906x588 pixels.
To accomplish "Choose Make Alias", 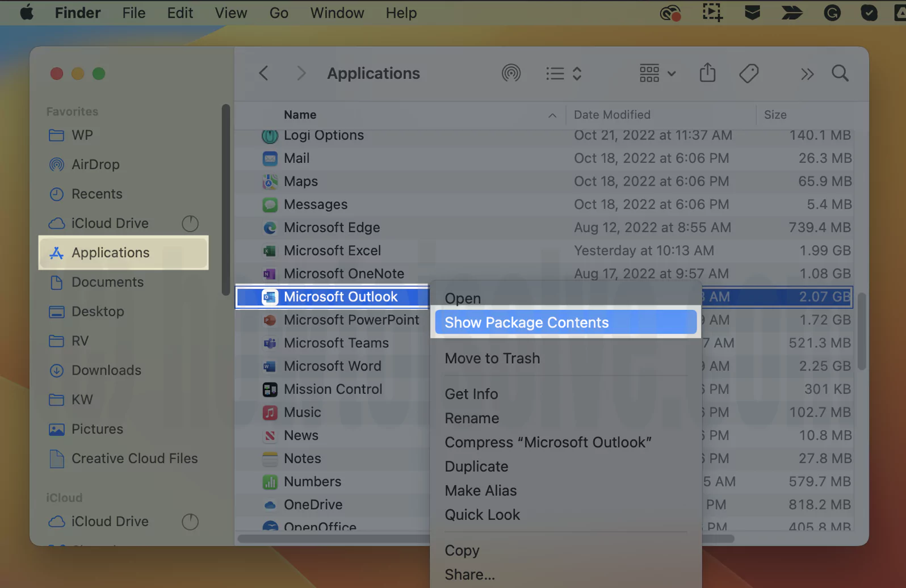I will click(x=481, y=490).
